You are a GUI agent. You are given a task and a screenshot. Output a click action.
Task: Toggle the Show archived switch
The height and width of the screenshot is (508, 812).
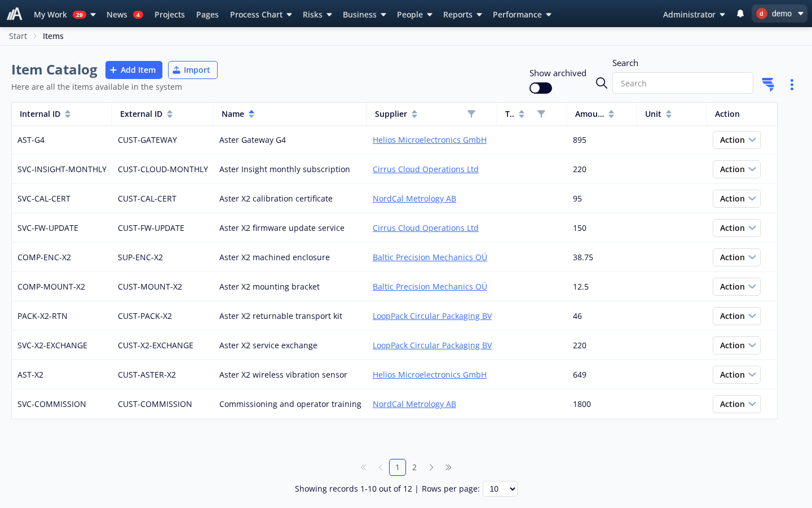(541, 88)
